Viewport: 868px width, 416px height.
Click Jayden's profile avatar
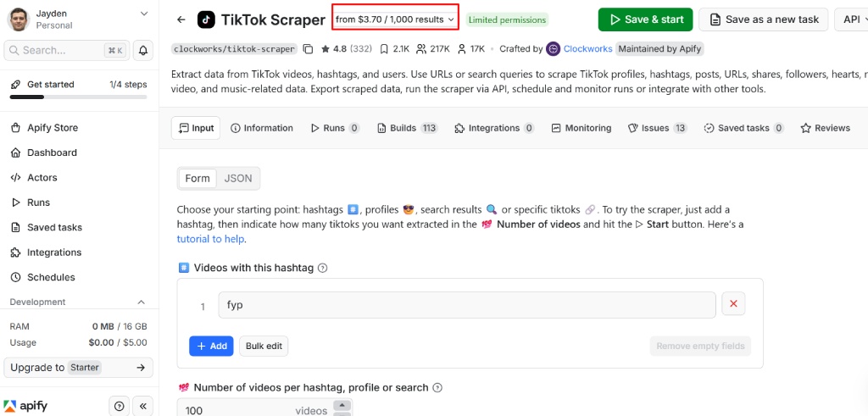(19, 19)
